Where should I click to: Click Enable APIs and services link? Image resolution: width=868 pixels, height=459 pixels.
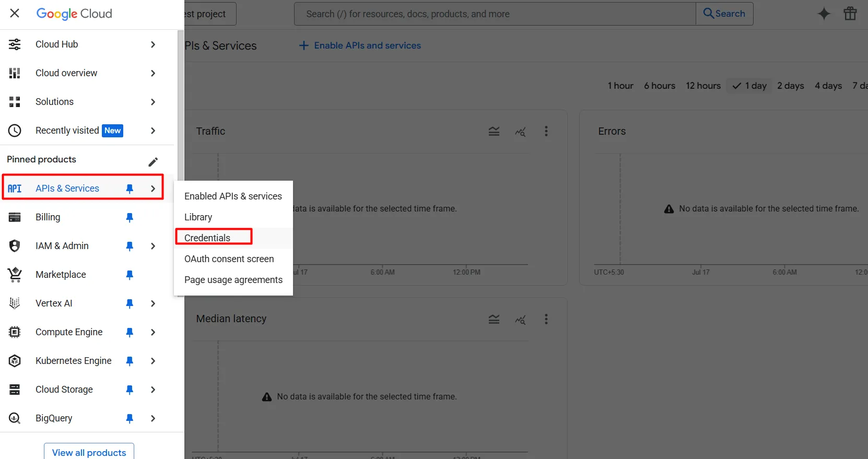360,45
